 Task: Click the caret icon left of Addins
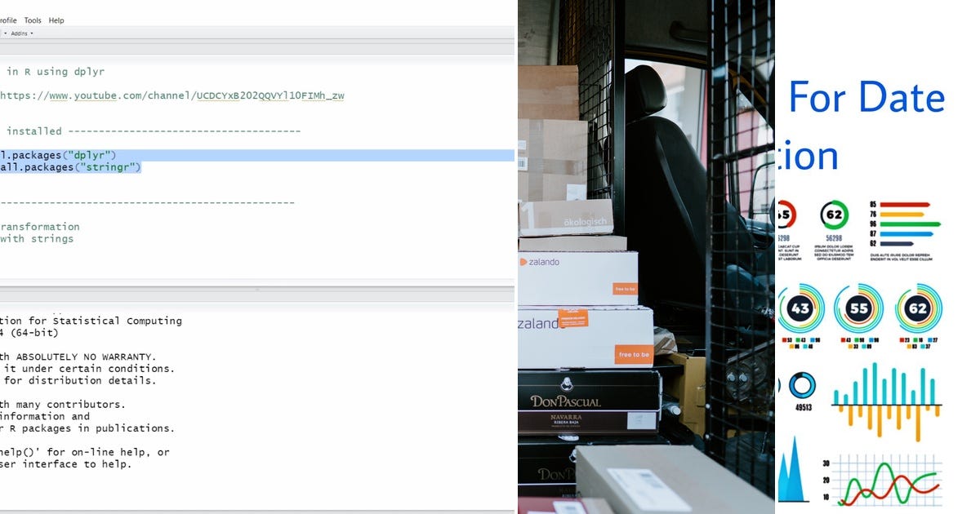tap(7, 33)
